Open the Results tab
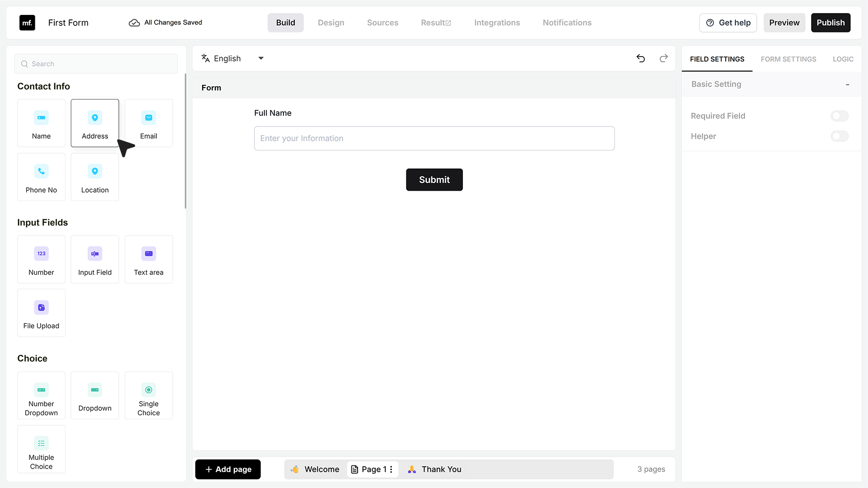The width and height of the screenshot is (868, 488). 436,23
